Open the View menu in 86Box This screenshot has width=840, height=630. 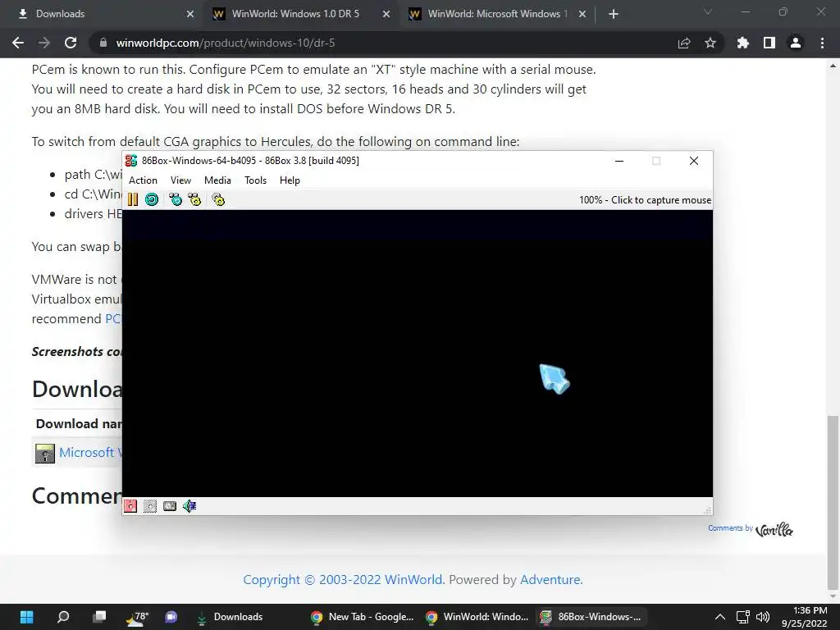click(x=180, y=180)
